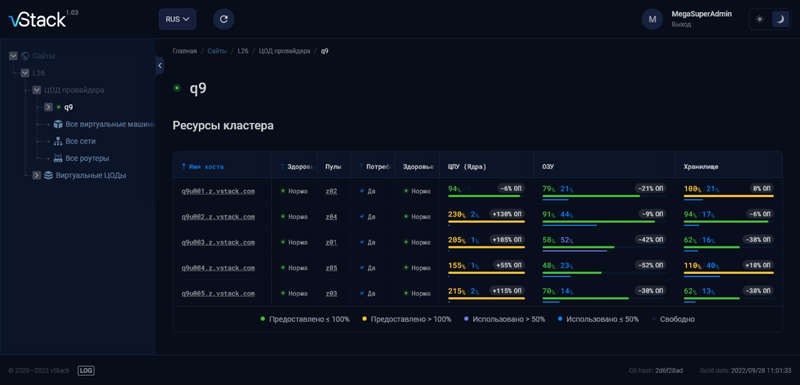Expand the q9 tree node

coord(48,107)
